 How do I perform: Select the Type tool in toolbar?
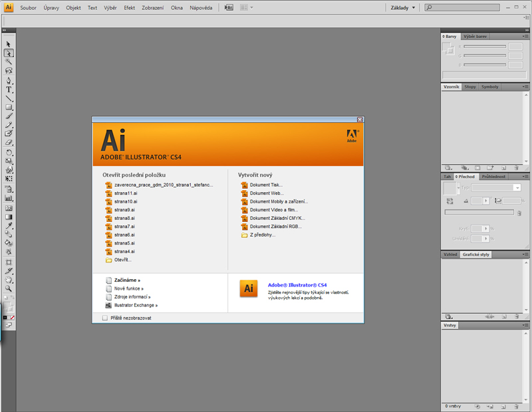tap(9, 89)
